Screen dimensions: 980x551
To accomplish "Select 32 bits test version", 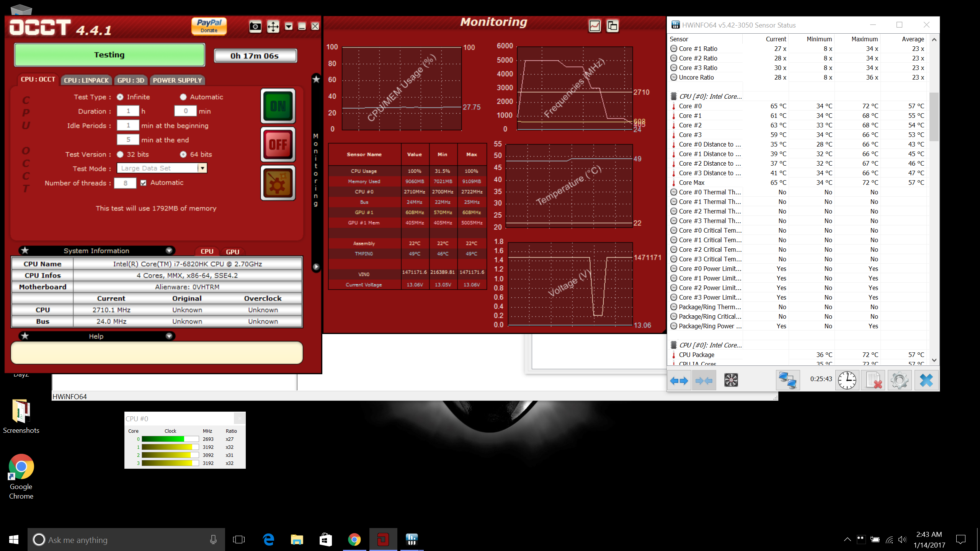I will coord(120,155).
